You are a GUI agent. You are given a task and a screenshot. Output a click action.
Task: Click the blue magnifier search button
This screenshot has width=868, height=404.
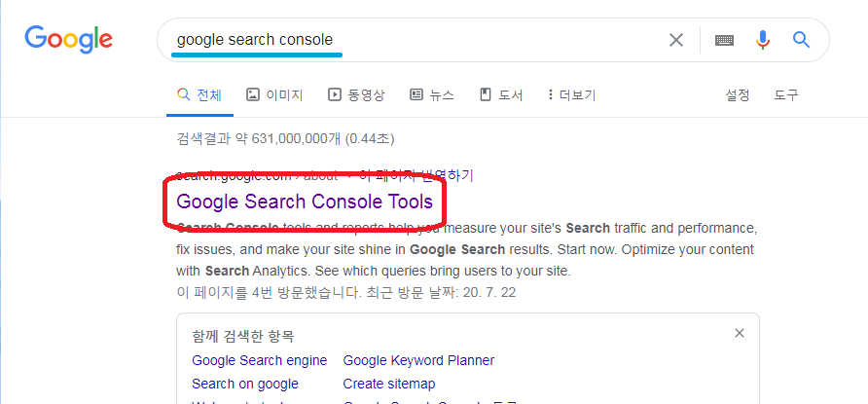click(801, 39)
